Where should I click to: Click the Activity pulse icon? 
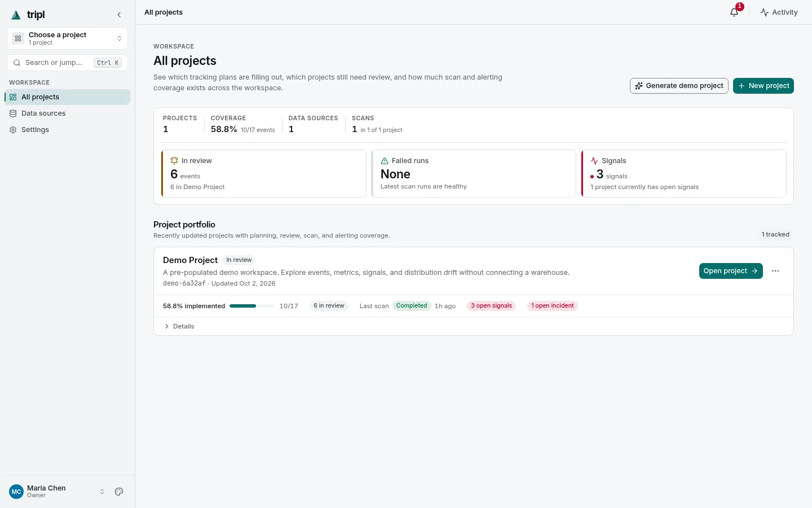point(765,12)
